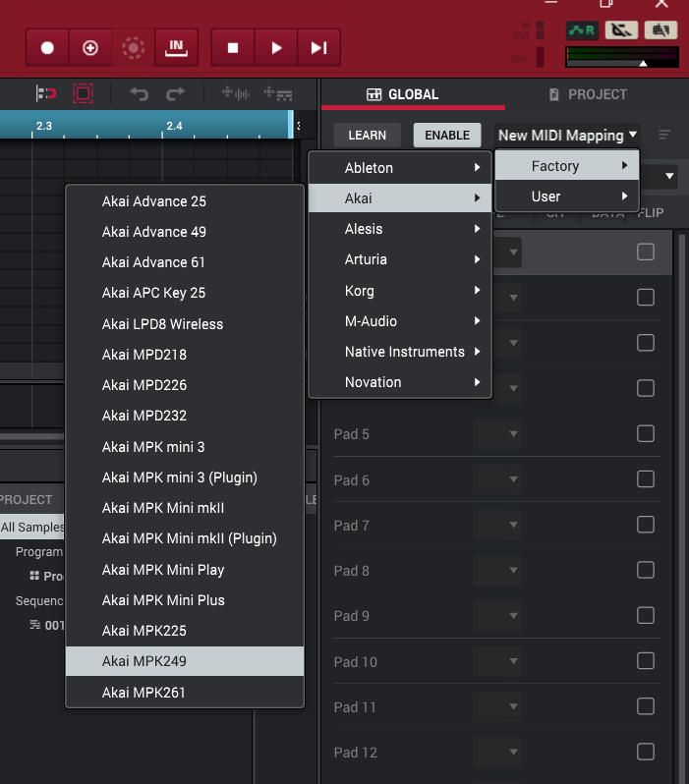689x784 pixels.
Task: Select Akai MPK249 mapping
Action: click(x=185, y=661)
